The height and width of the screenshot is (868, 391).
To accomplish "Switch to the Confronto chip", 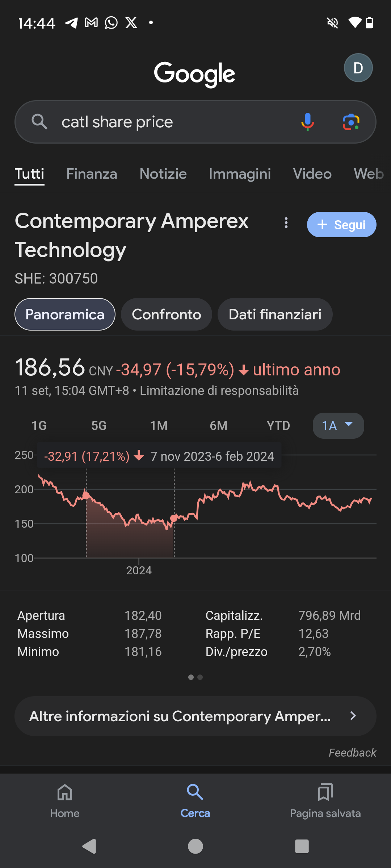I will tap(166, 314).
